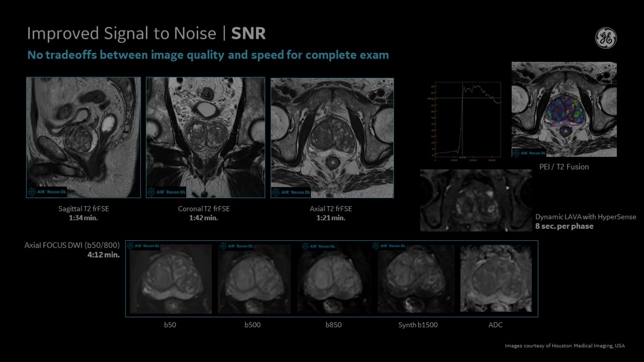Click the '4:12 min.' DWI scan time

point(104,255)
